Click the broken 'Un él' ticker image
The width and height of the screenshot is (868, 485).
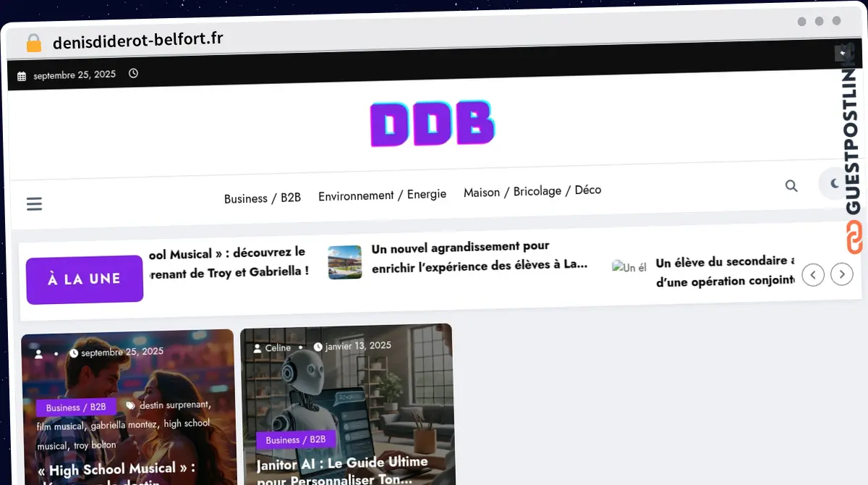pyautogui.click(x=629, y=267)
